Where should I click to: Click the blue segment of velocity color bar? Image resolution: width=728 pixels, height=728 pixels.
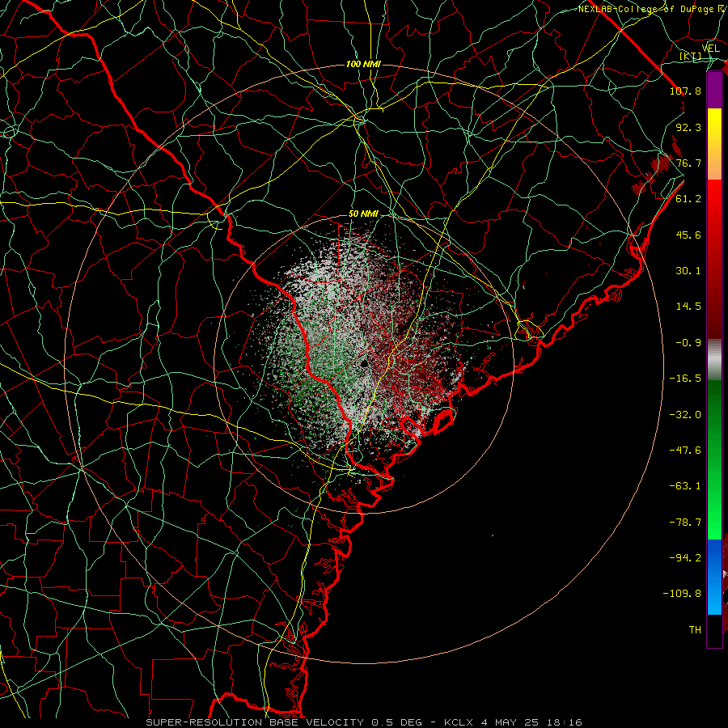[714, 577]
